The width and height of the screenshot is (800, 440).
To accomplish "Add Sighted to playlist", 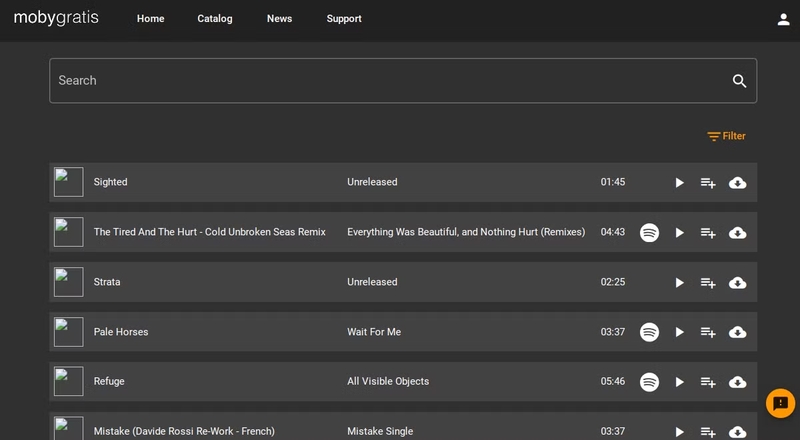I will pos(708,183).
